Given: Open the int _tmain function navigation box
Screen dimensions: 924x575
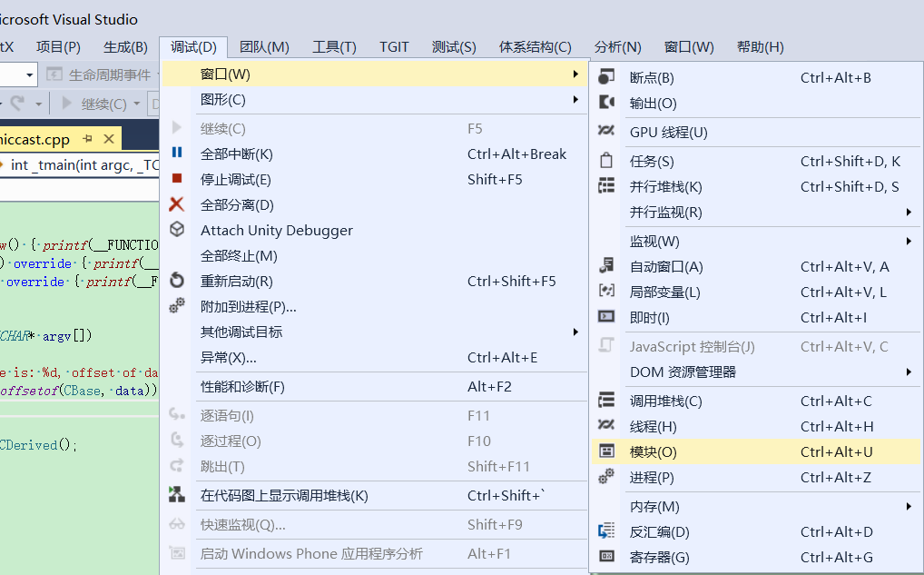Looking at the screenshot, I should (80, 165).
